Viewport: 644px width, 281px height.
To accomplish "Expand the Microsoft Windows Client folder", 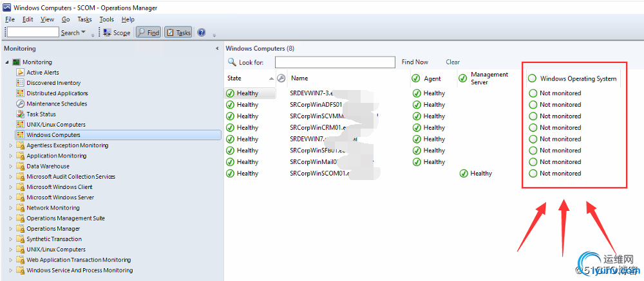I will pyautogui.click(x=11, y=187).
